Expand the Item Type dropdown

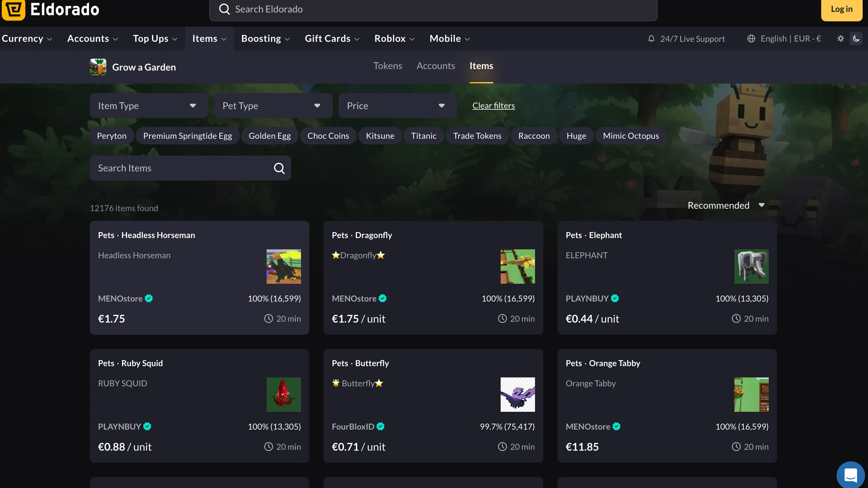coord(149,106)
